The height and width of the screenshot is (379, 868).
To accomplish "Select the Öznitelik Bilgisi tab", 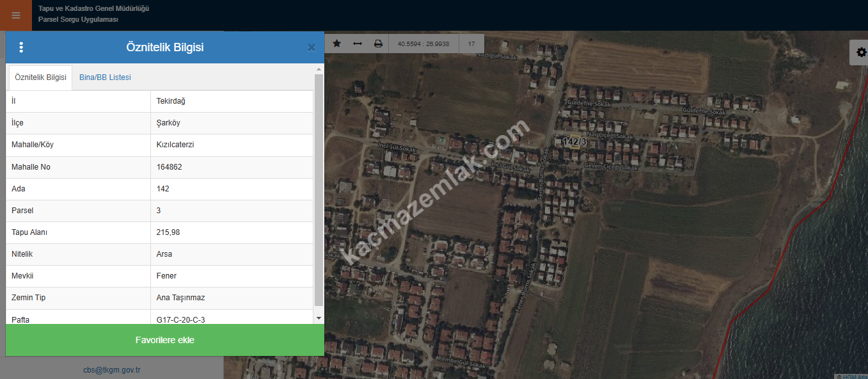I will (40, 77).
